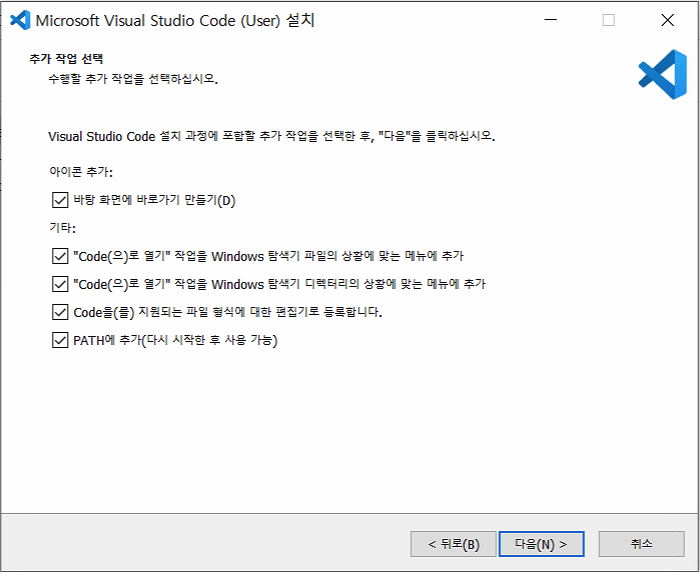
Task: Uncheck the 바탕 화면에 바로가기 만들기 checkbox
Action: pos(58,200)
